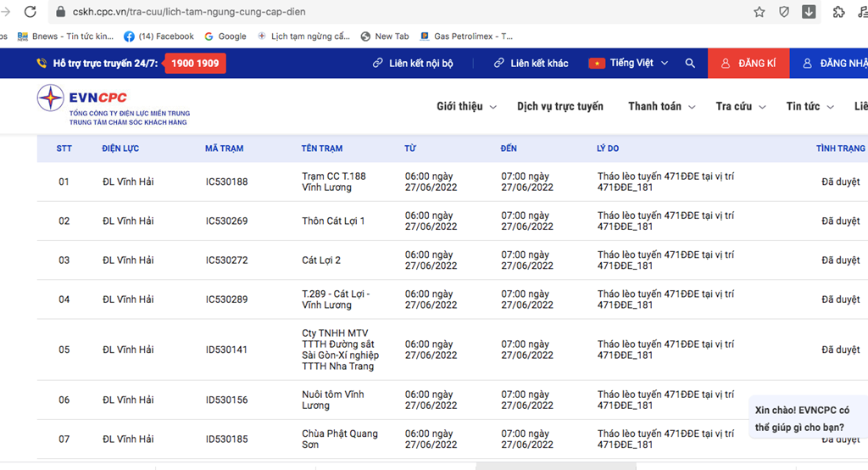Click the 1900 1909 hotline button
Image resolution: width=868 pixels, height=470 pixels.
(x=195, y=64)
